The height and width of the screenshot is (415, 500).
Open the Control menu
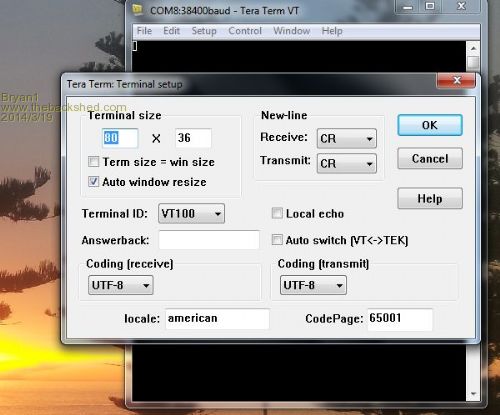point(245,31)
